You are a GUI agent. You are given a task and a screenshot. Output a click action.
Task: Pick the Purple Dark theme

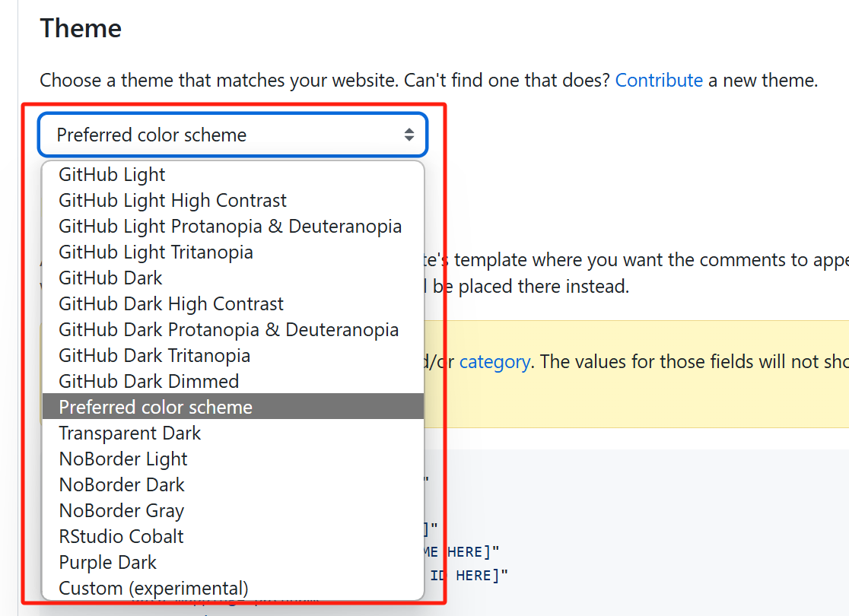[x=108, y=563]
